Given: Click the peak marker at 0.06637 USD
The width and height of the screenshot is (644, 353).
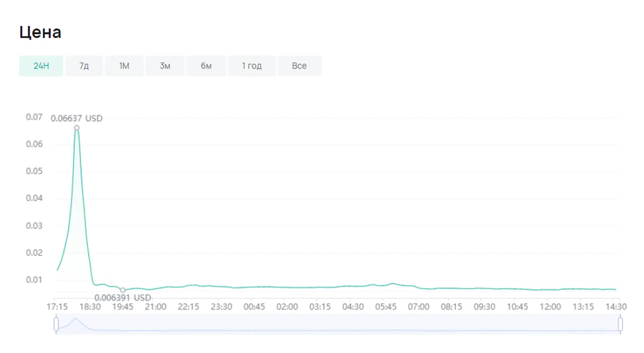Looking at the screenshot, I should 76,128.
